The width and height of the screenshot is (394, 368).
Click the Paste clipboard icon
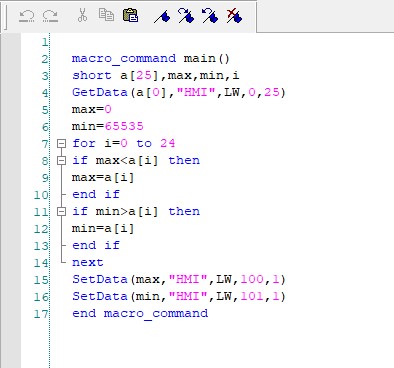[130, 15]
